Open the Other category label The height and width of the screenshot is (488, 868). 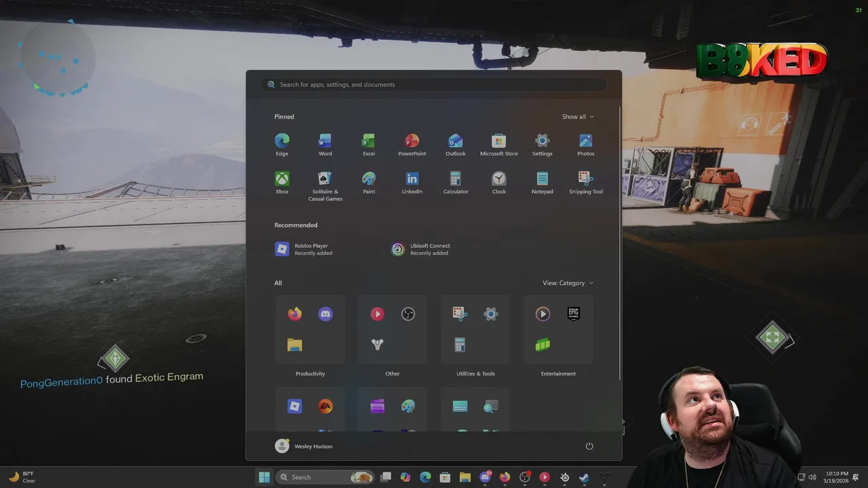(x=393, y=373)
